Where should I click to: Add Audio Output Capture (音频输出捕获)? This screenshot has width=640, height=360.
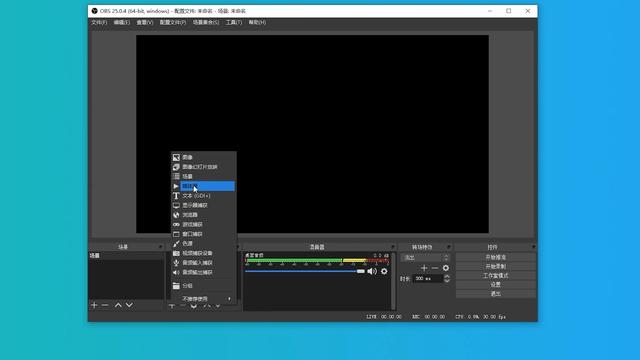click(203, 272)
